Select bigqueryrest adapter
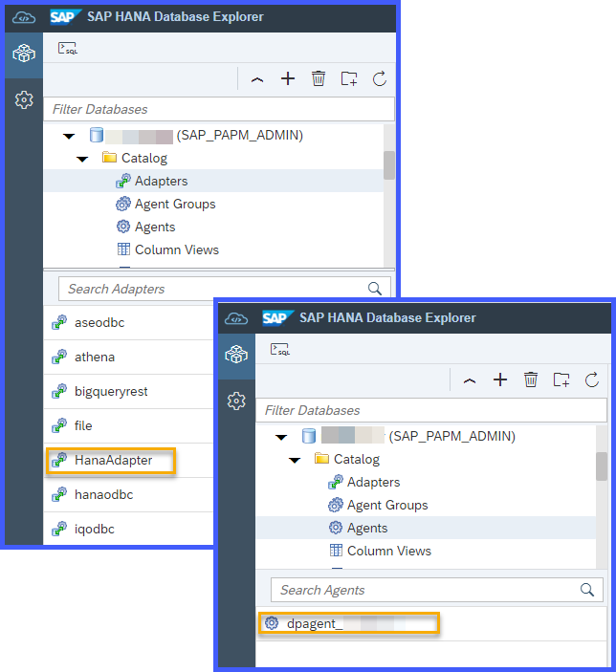616x672 pixels. coord(129,391)
